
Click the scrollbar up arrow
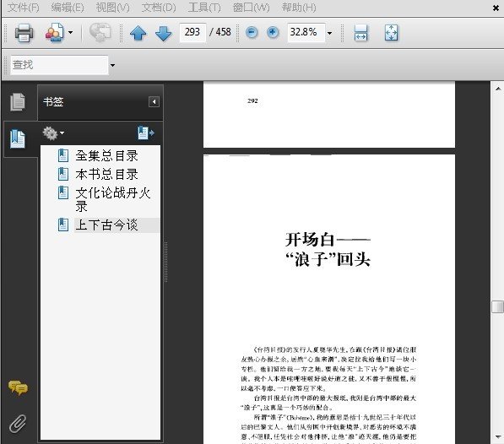(x=497, y=89)
